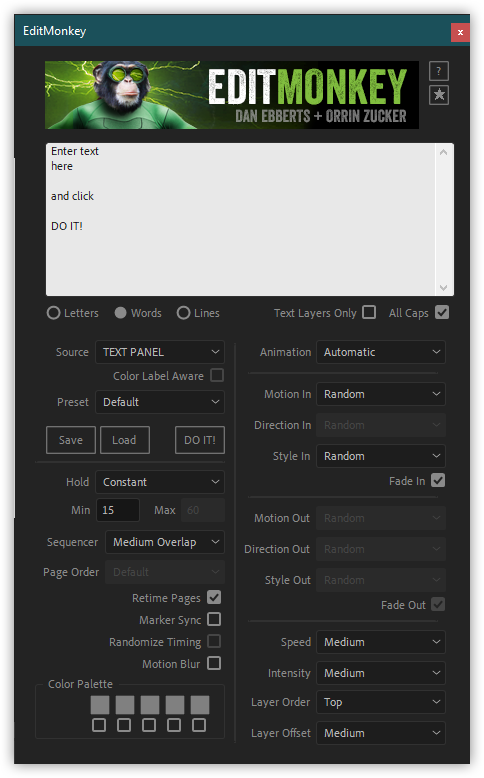Click the EditMonkey banner image
The height and width of the screenshot is (778, 484).
pyautogui.click(x=232, y=95)
